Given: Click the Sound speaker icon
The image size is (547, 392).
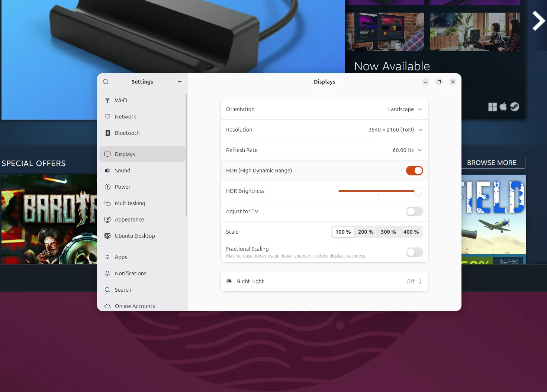Looking at the screenshot, I should (107, 171).
